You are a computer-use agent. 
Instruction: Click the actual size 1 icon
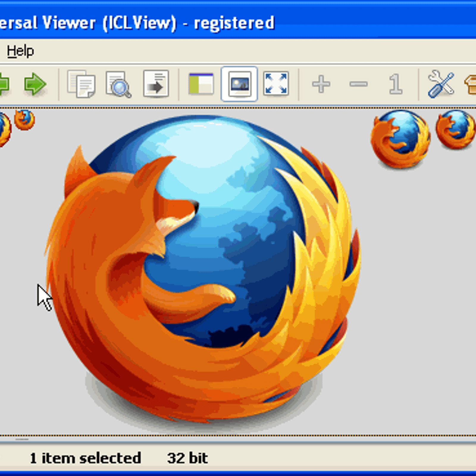click(396, 84)
